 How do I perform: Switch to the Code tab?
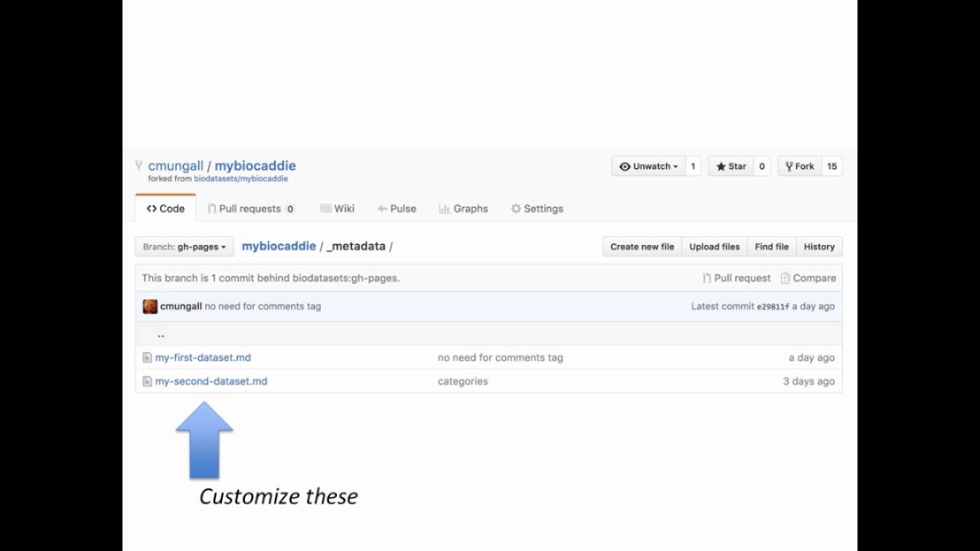click(x=165, y=208)
